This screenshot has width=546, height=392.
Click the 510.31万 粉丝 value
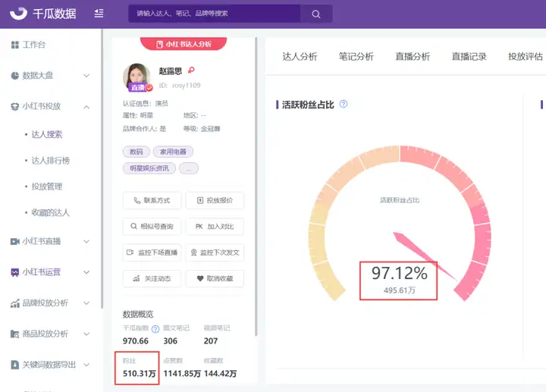[140, 374]
